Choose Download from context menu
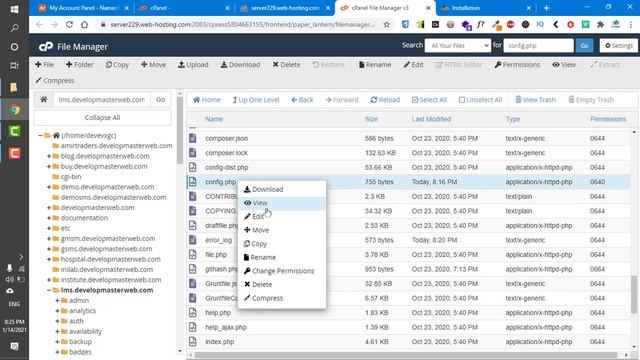640x360 pixels. [x=282, y=189]
